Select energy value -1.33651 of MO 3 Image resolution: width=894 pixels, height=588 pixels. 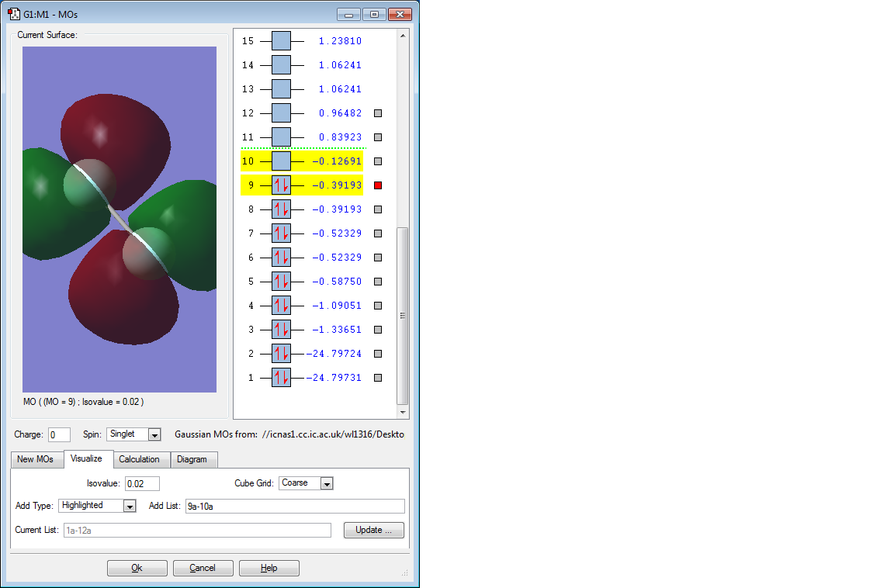pos(337,330)
